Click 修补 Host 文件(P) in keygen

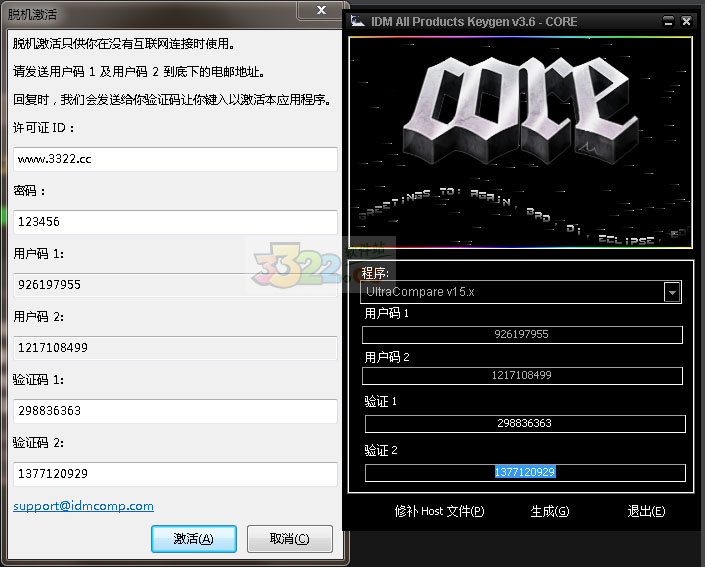pos(439,511)
